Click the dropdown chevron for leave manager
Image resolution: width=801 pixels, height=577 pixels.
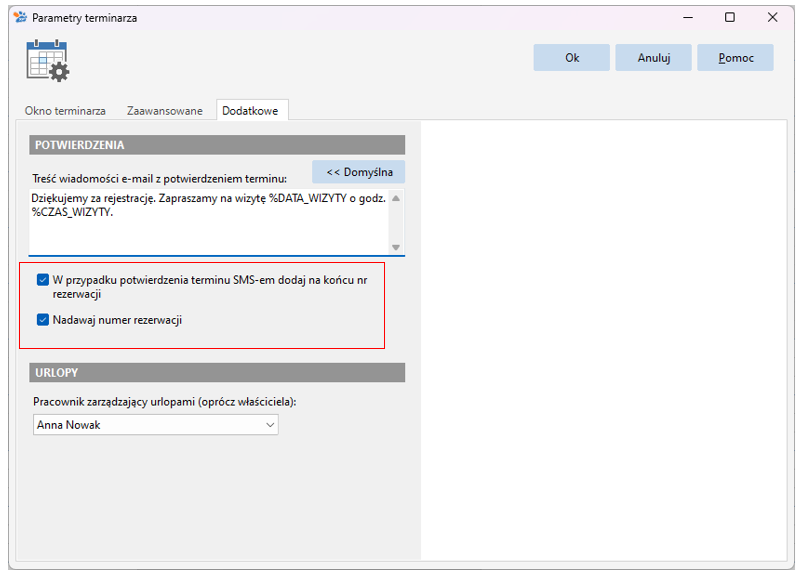click(x=270, y=425)
